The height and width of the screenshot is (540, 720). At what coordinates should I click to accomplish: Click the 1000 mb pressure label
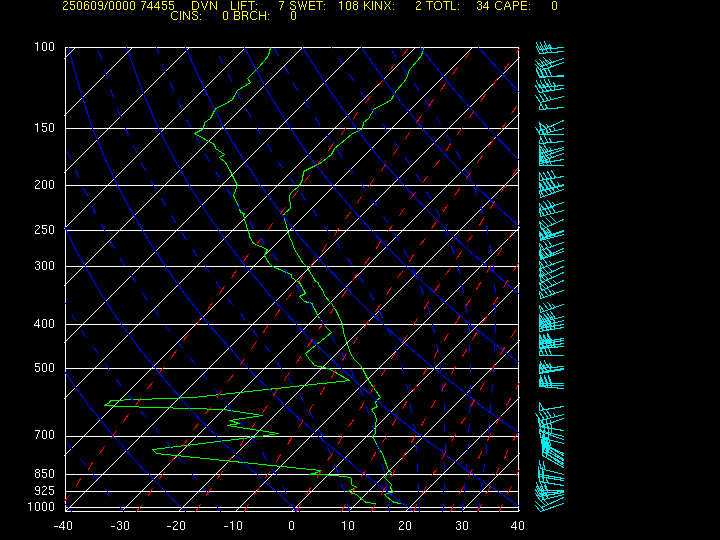point(41,507)
